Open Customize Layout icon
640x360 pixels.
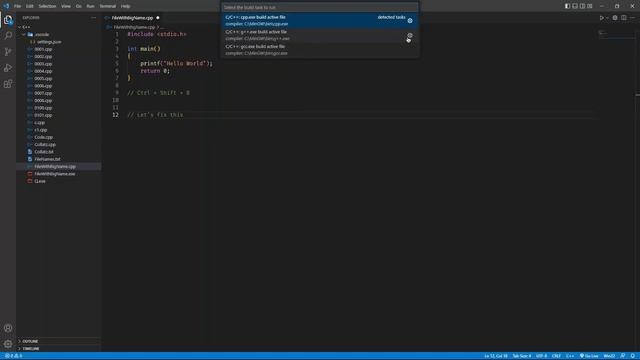590,6
